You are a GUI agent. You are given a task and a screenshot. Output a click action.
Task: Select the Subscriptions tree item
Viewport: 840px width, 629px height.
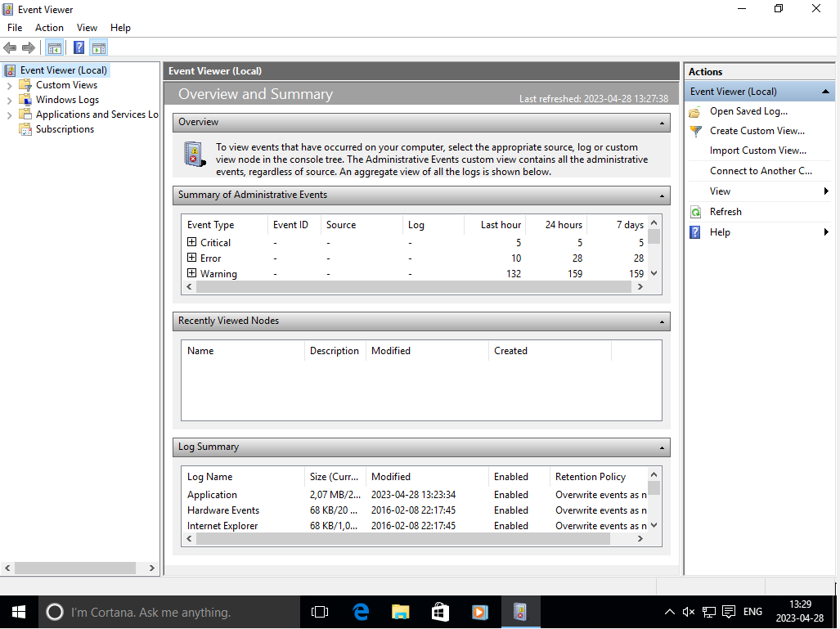point(65,129)
